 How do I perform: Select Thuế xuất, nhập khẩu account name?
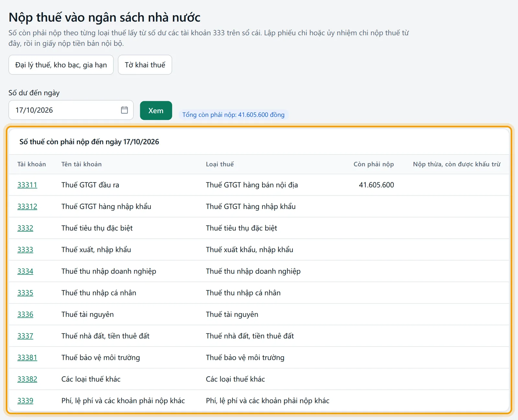click(96, 249)
